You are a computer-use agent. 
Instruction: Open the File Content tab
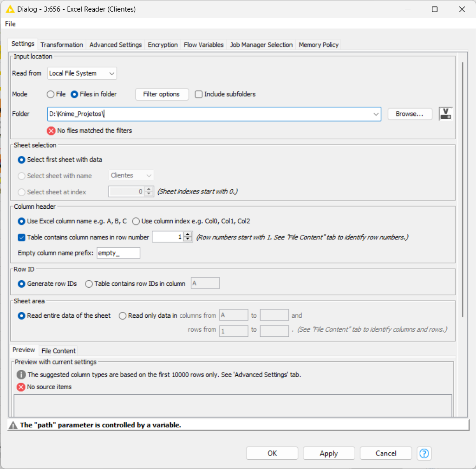59,351
